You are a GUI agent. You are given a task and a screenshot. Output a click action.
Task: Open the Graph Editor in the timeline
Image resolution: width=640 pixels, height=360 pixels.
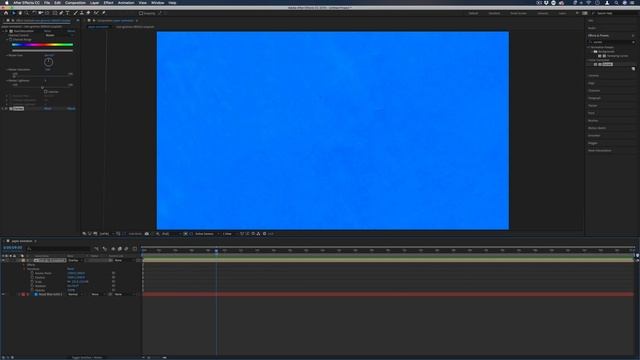click(135, 249)
